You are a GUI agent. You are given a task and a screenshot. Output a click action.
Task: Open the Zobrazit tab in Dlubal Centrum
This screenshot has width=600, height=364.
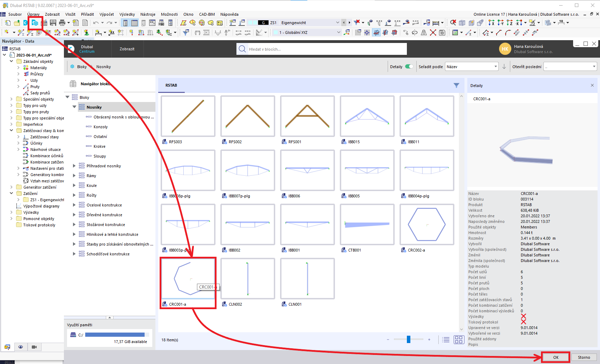pyautogui.click(x=127, y=49)
